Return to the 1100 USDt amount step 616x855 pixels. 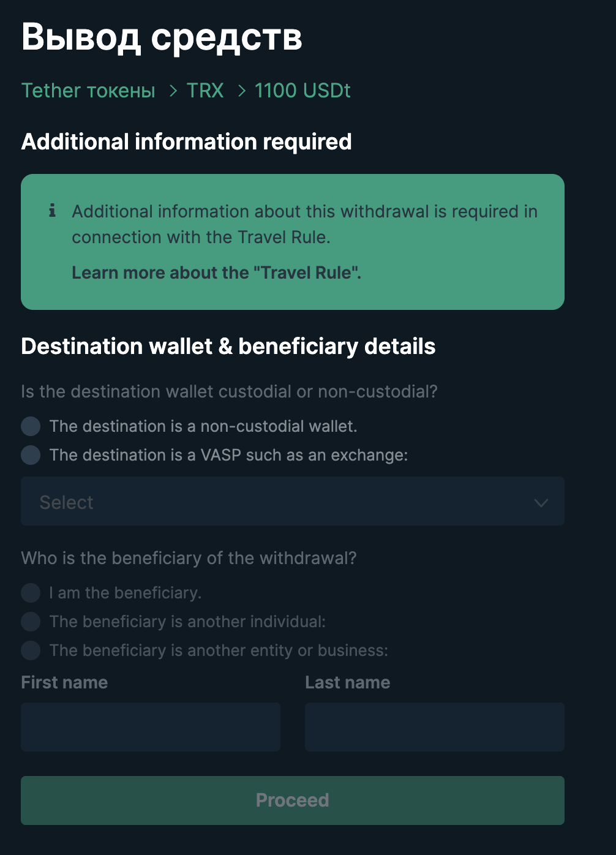point(302,91)
